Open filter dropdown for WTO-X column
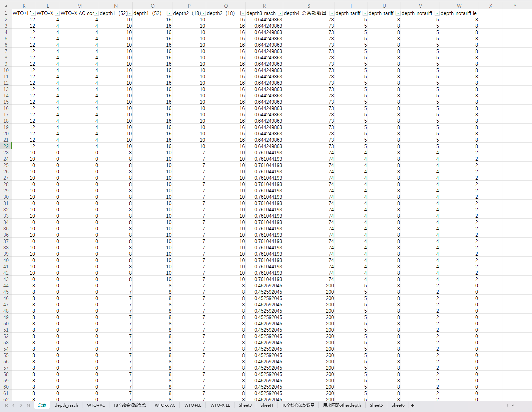Screen dimensions: 532x412 (x=57, y=13)
